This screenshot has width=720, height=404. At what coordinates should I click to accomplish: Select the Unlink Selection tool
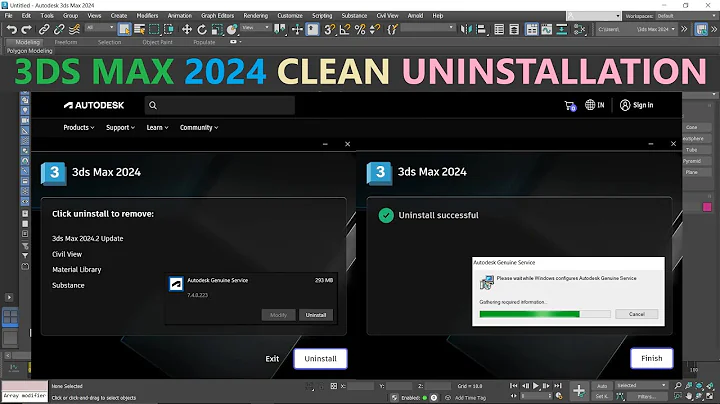(x=59, y=29)
